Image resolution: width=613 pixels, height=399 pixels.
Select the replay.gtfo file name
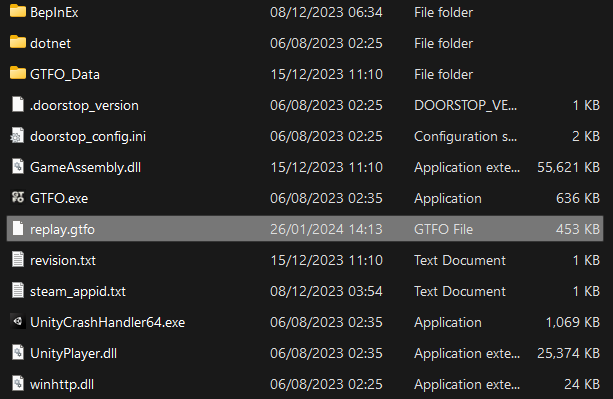click(62, 229)
